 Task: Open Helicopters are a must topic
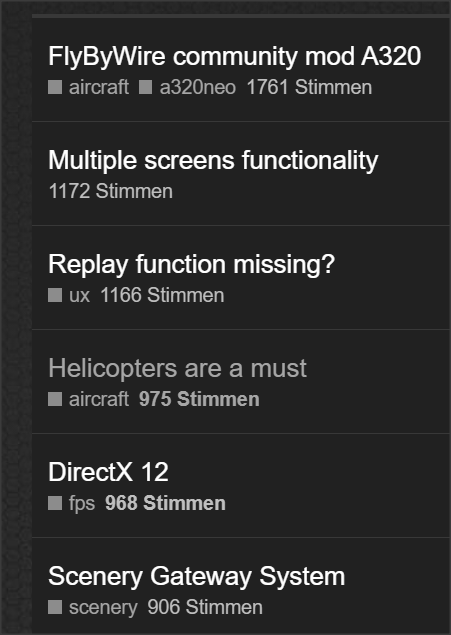click(177, 368)
